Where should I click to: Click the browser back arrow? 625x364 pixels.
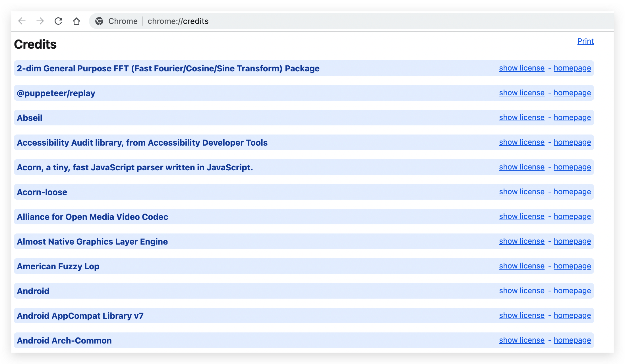click(22, 21)
